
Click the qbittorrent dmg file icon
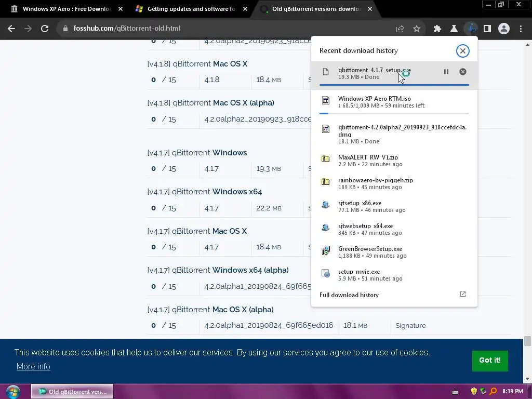(x=325, y=129)
